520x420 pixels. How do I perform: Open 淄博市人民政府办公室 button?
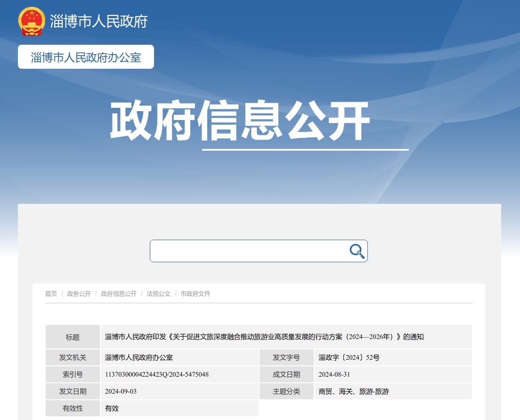click(x=86, y=57)
